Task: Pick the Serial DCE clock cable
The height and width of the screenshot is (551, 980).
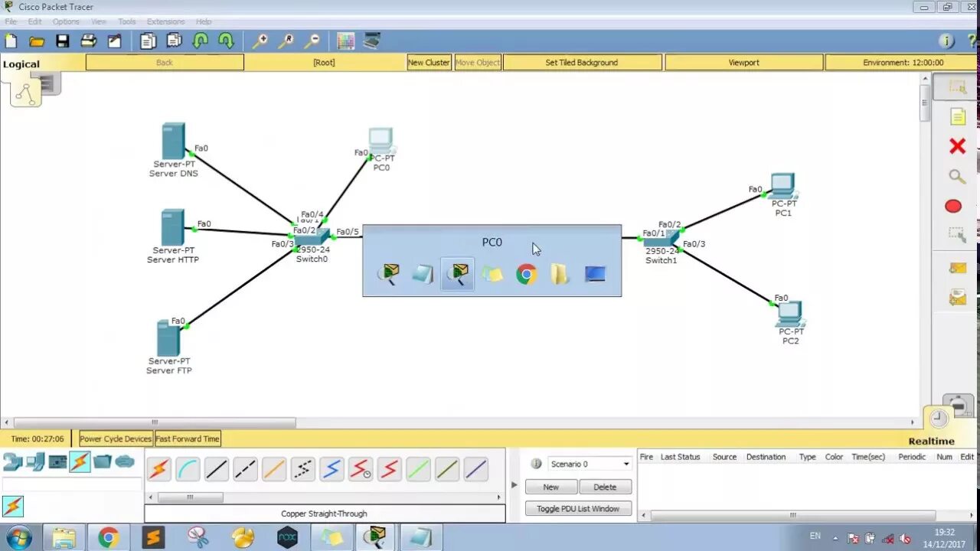Action: point(361,469)
